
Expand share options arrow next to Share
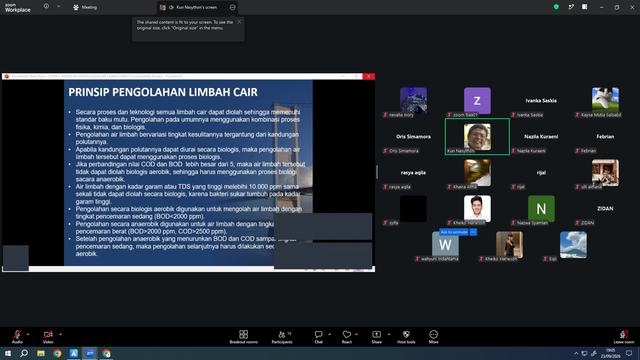389,334
